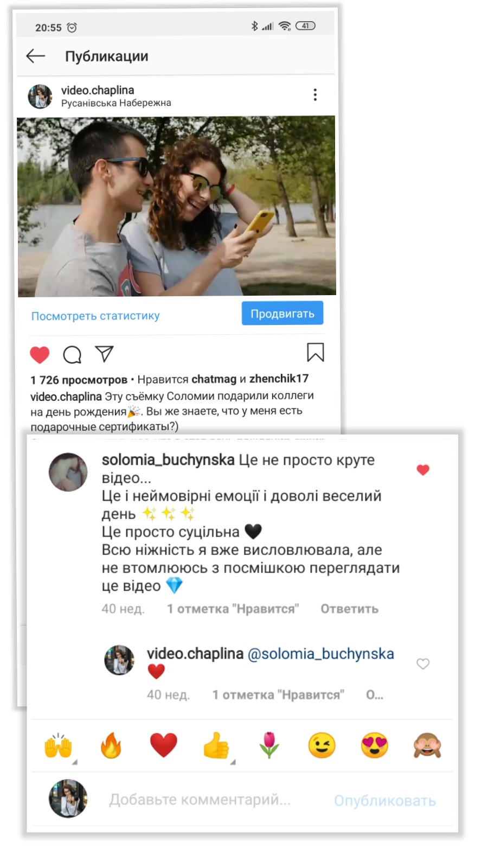Insert the tulip emoji

[x=269, y=745]
